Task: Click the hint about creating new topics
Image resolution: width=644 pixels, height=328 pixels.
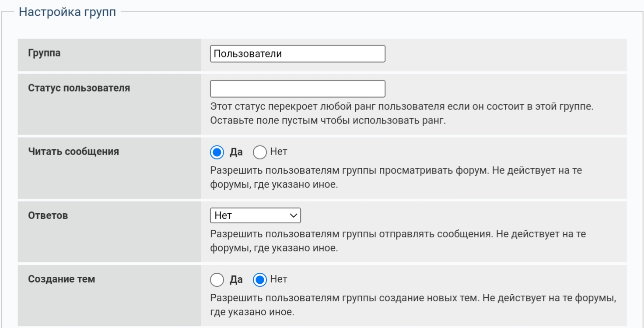Action: coord(413,305)
